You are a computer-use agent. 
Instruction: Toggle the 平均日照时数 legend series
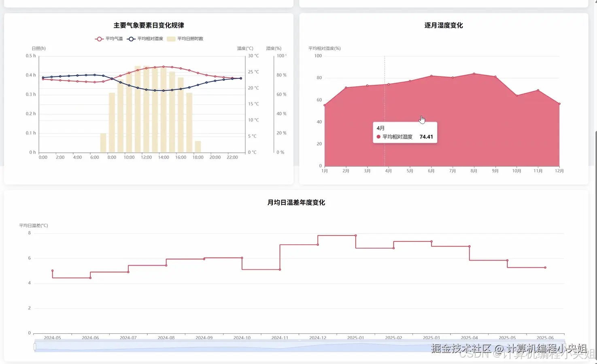click(x=185, y=39)
